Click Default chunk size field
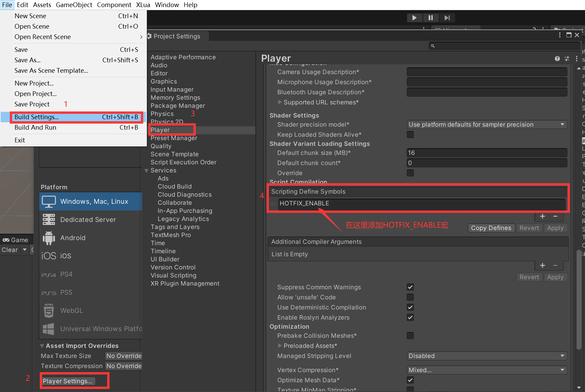The image size is (585, 392). [487, 153]
